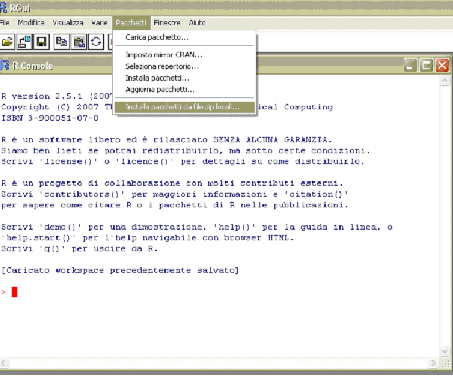Click the 'pacchetti di R nelle pubblicazioni' line

coord(175,205)
